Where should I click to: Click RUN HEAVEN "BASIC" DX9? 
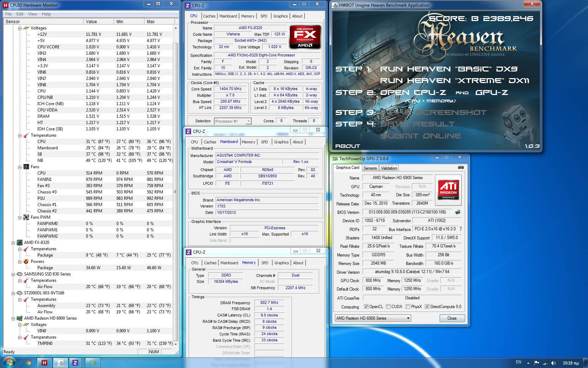[449, 69]
